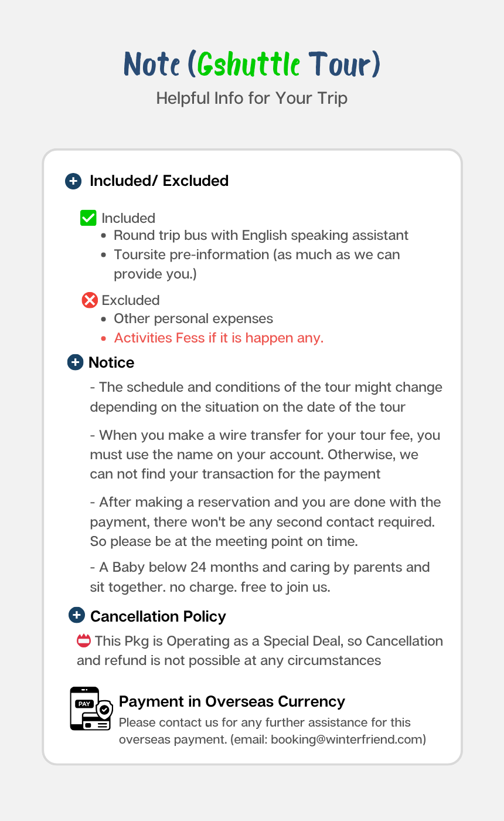Click the wire transfer notice paragraph
This screenshot has width=504, height=821.
[x=265, y=454]
